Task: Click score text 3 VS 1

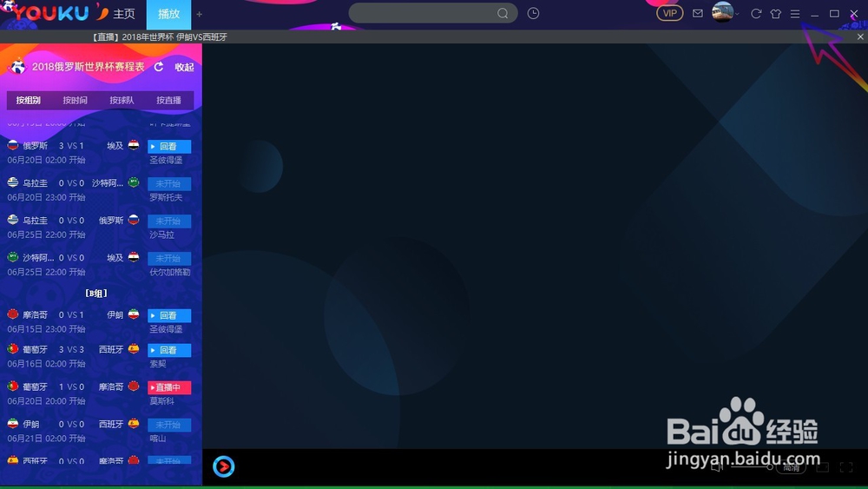Action: point(71,146)
